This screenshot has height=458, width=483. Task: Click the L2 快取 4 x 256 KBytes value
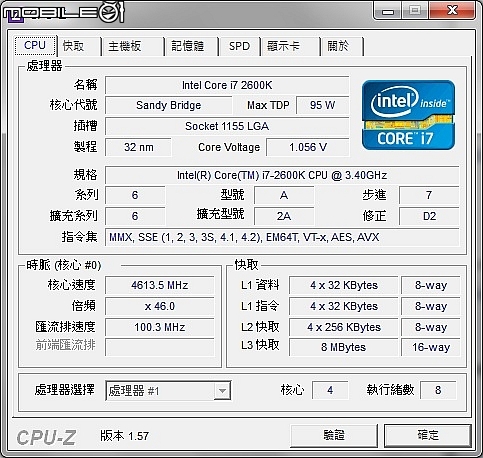[344, 327]
